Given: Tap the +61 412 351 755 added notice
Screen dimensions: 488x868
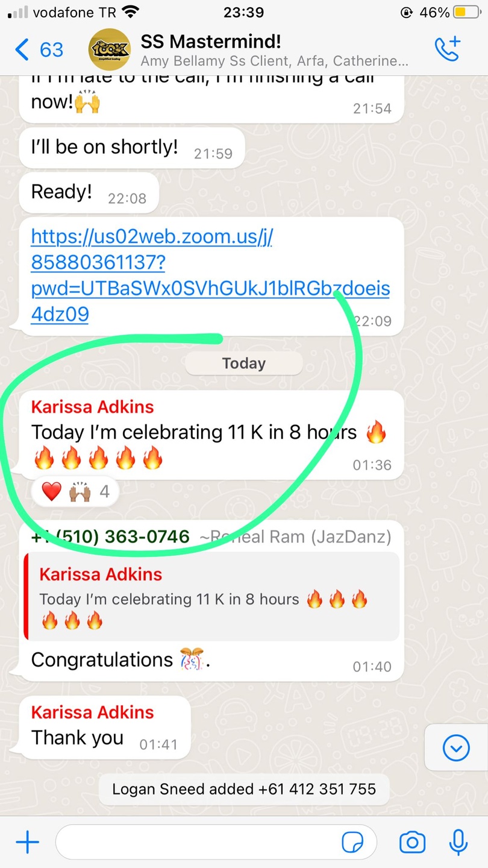Looking at the screenshot, I should [244, 788].
